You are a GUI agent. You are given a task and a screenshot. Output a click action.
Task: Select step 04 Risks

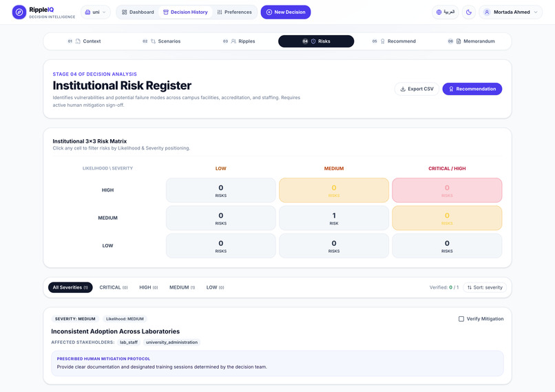tap(316, 41)
